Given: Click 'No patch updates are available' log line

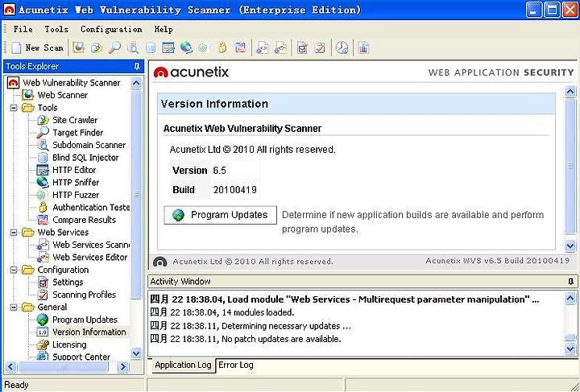Looking at the screenshot, I should click(246, 339).
